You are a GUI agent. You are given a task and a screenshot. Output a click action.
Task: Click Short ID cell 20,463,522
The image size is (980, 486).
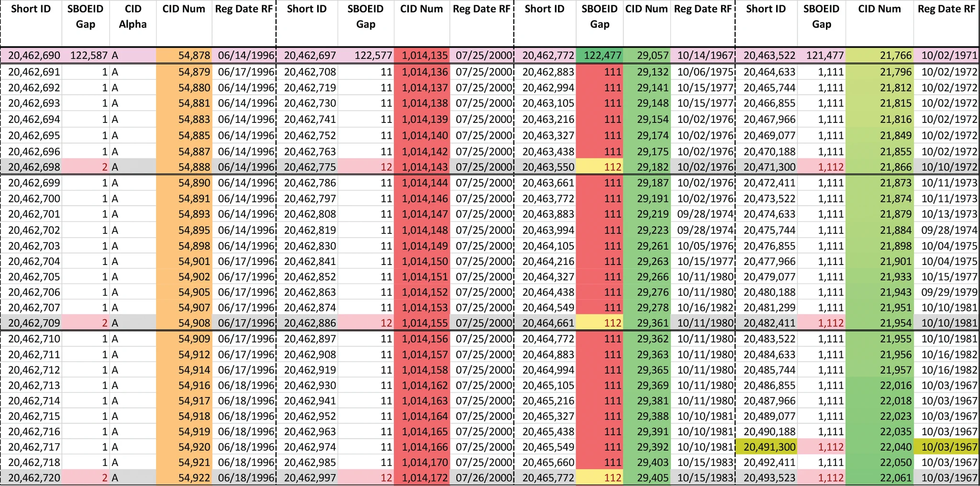click(767, 55)
